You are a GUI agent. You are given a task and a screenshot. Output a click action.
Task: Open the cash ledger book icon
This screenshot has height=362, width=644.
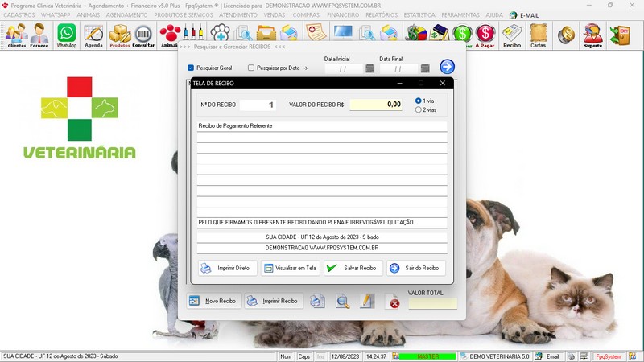[x=439, y=33]
